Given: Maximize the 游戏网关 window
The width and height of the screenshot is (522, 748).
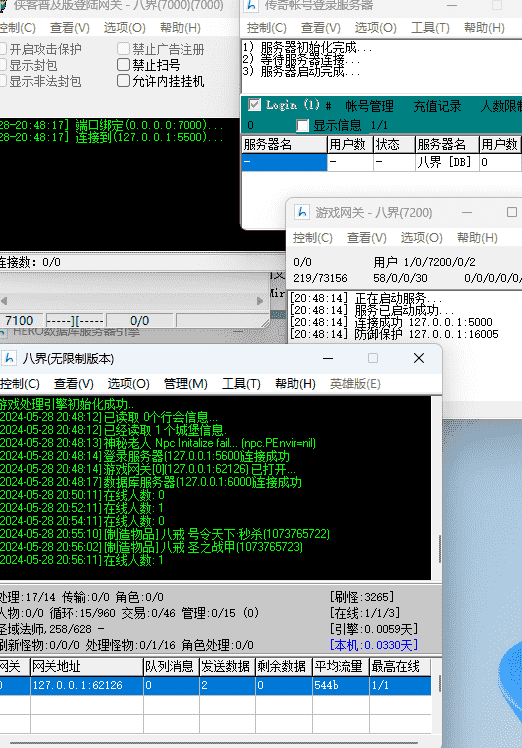Looking at the screenshot, I should click(x=512, y=212).
